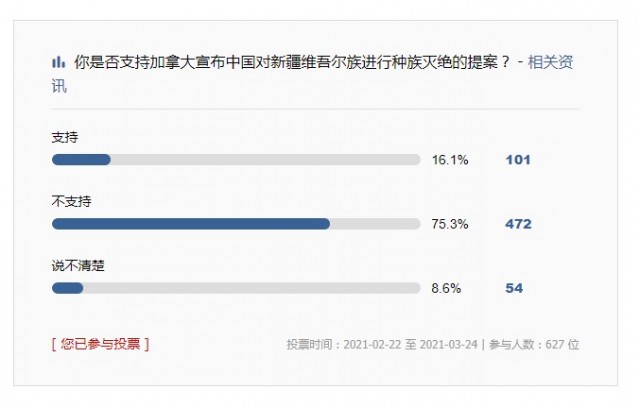Click the 参与人数 627 位 text

click(534, 345)
